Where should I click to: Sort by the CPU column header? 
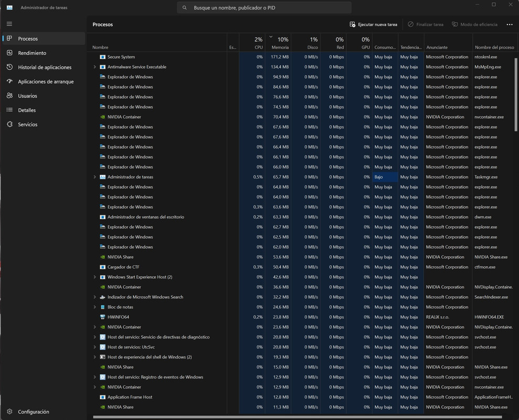252,43
